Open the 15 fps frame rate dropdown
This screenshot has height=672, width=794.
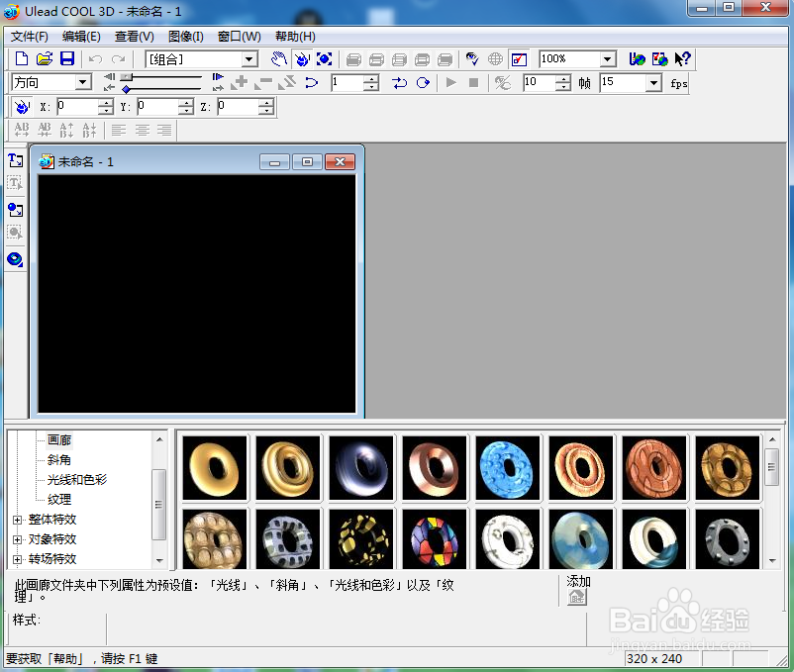click(x=653, y=82)
